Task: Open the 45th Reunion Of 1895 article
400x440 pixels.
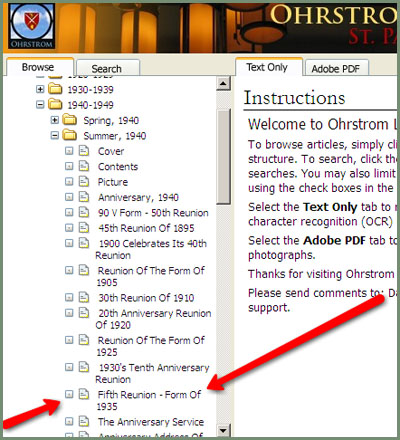Action: coord(146,228)
